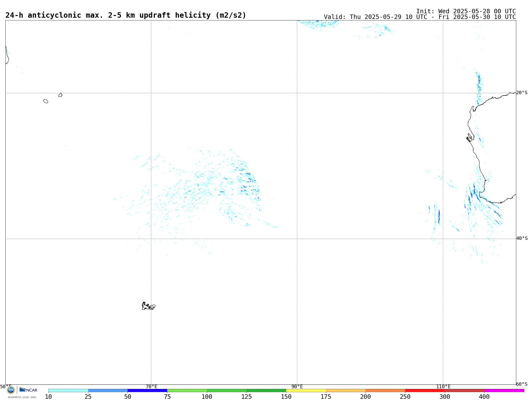The height and width of the screenshot is (400, 532).
Task: Click the 50°E longitude label
Action: [6, 387]
